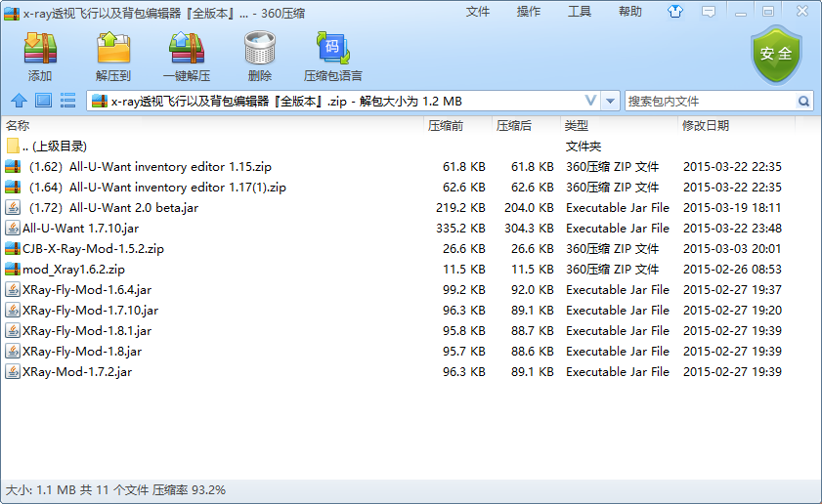Screen dimensions: 822x504
Task: Select file name XRay-Mod-1.7.2.jar
Action: 77,371
